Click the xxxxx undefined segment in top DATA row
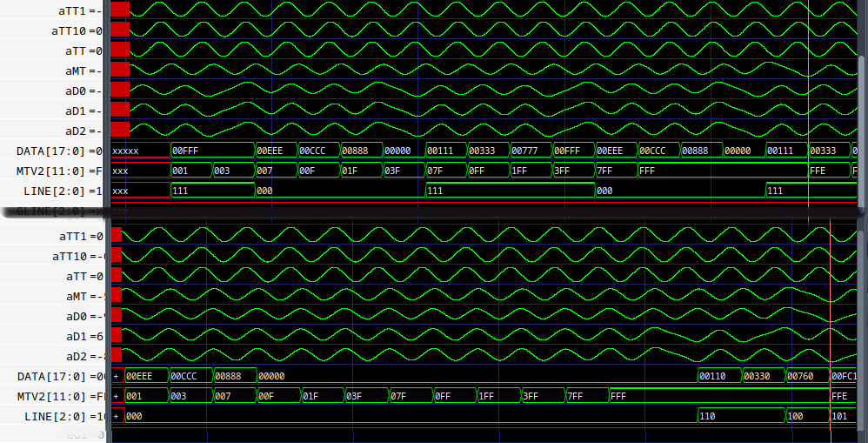Image resolution: width=868 pixels, height=443 pixels. pyautogui.click(x=139, y=151)
